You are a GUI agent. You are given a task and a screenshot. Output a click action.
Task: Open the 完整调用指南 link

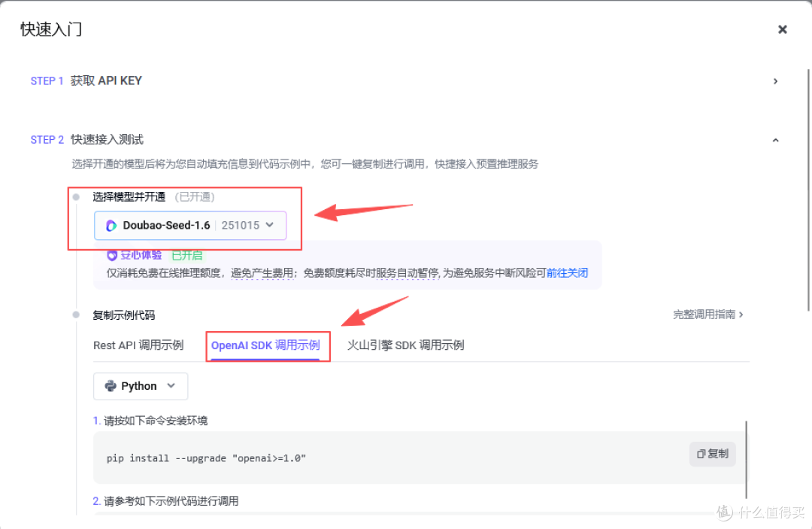[708, 315]
